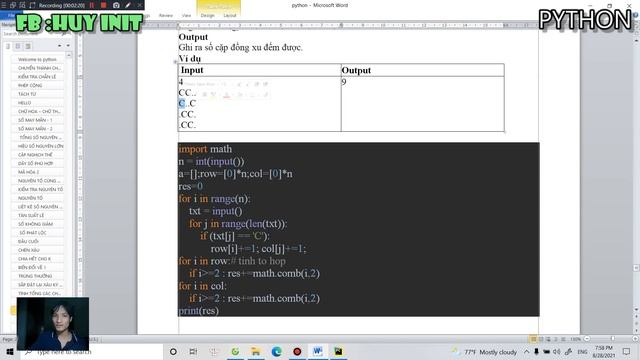Go to 'CHÈN XÂU' heading
The image size is (640, 360).
pos(37,250)
